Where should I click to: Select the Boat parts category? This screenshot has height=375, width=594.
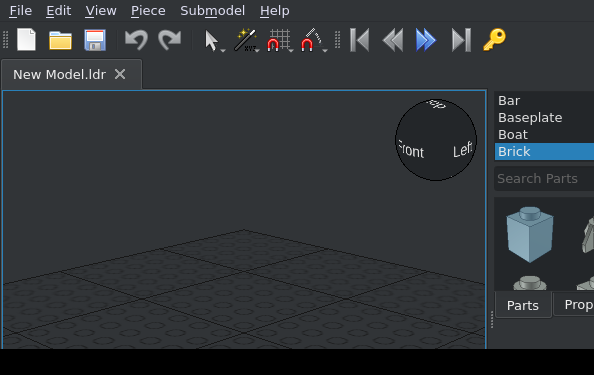(544, 135)
